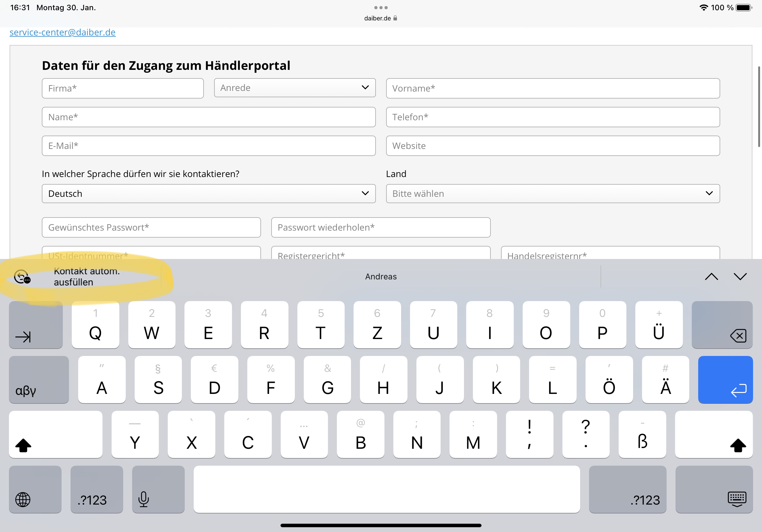Focus the Telefon* input field
The height and width of the screenshot is (532, 762).
coord(553,117)
